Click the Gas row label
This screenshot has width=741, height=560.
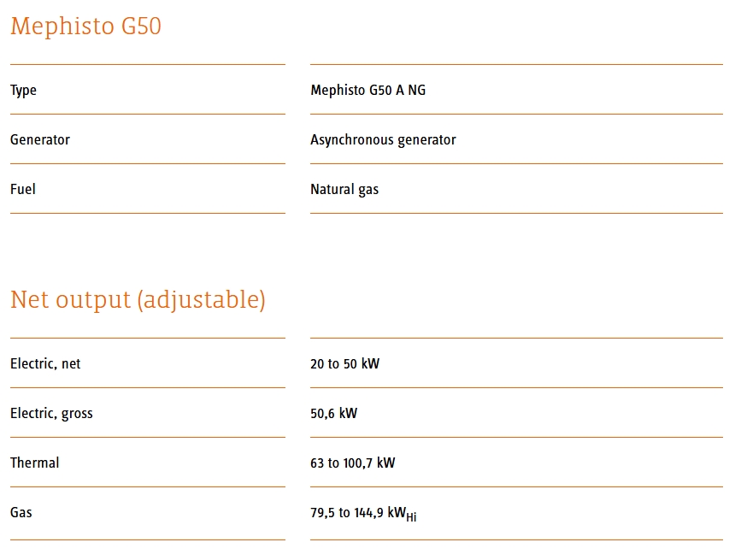[21, 512]
